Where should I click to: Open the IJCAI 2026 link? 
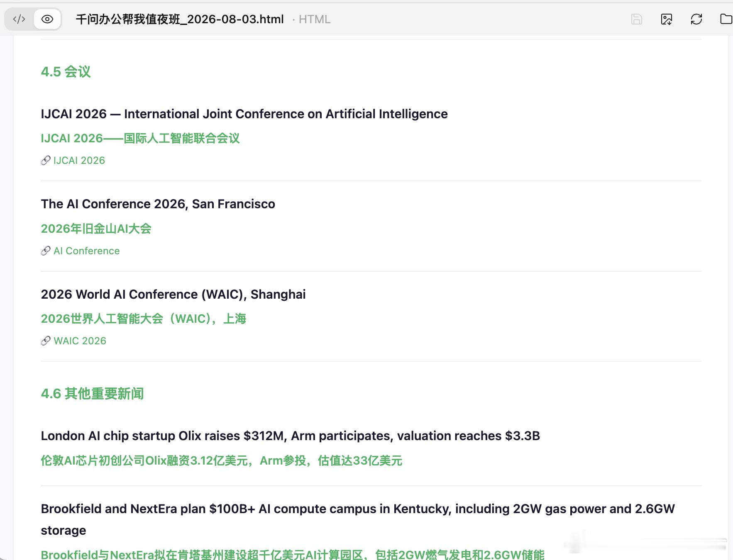[79, 161]
